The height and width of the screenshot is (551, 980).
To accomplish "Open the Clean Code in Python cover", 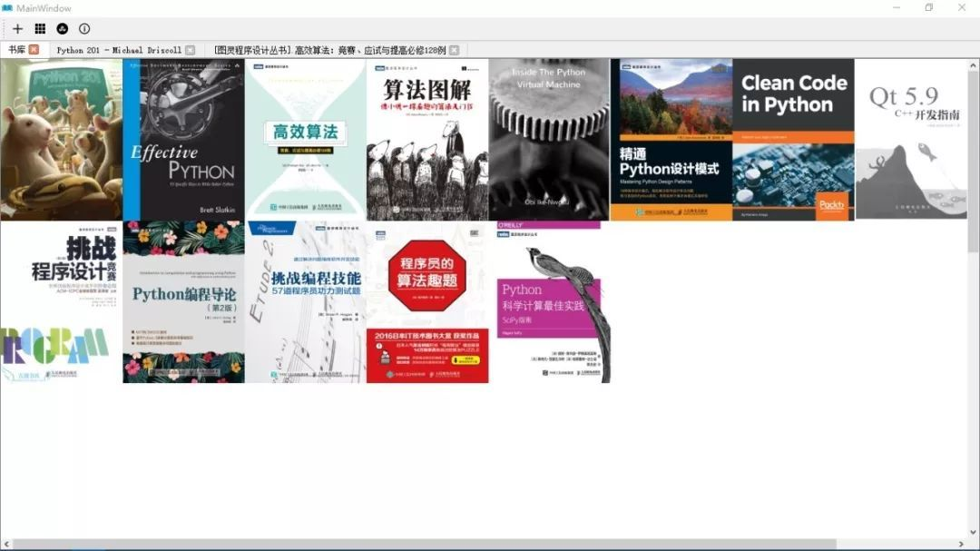I will click(792, 140).
